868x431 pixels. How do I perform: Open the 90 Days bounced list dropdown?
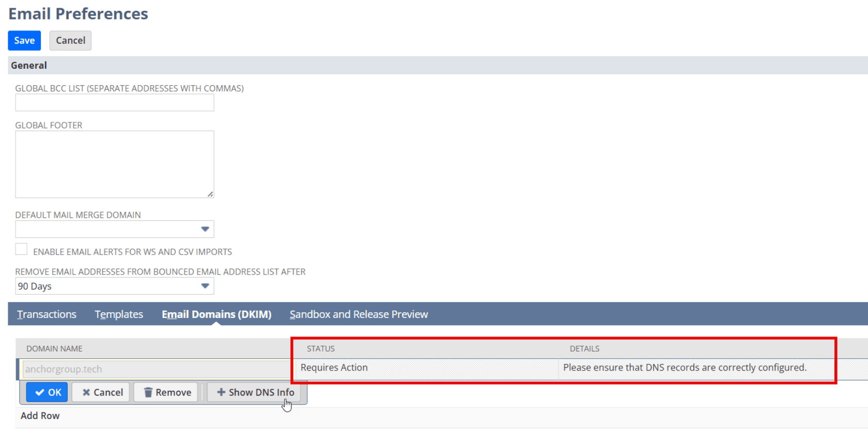tap(115, 286)
